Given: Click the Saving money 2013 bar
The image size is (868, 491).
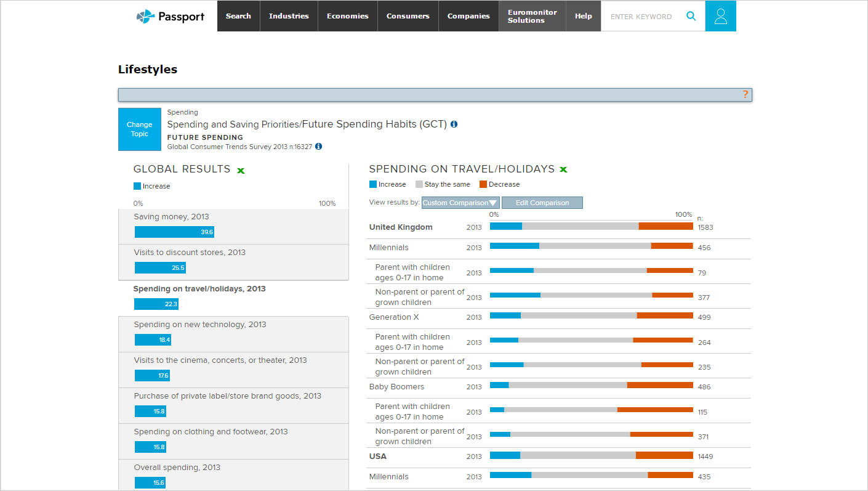Looking at the screenshot, I should (x=174, y=232).
